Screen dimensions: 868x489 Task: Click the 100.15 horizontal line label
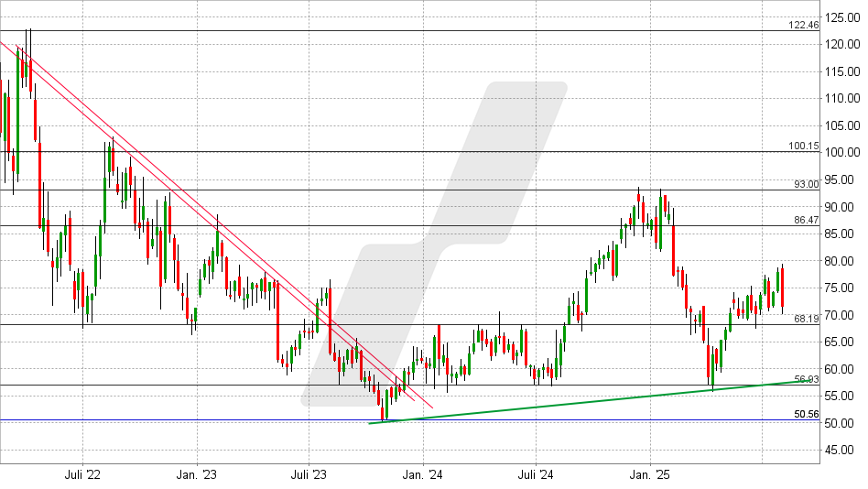coord(804,147)
